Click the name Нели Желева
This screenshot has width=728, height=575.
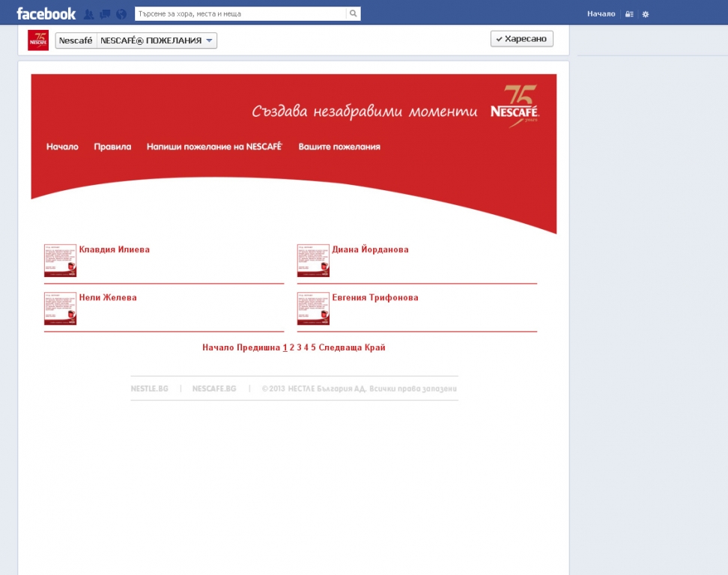(108, 297)
